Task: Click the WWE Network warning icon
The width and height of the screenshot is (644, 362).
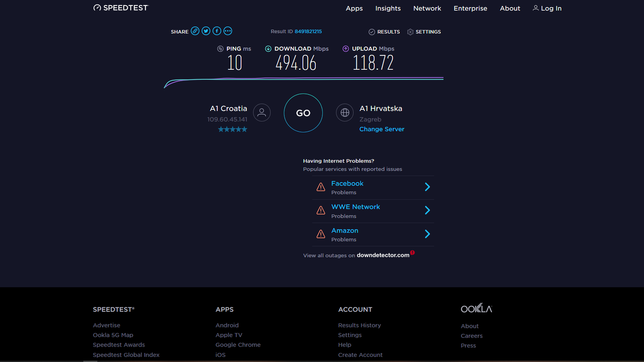Action: point(320,211)
